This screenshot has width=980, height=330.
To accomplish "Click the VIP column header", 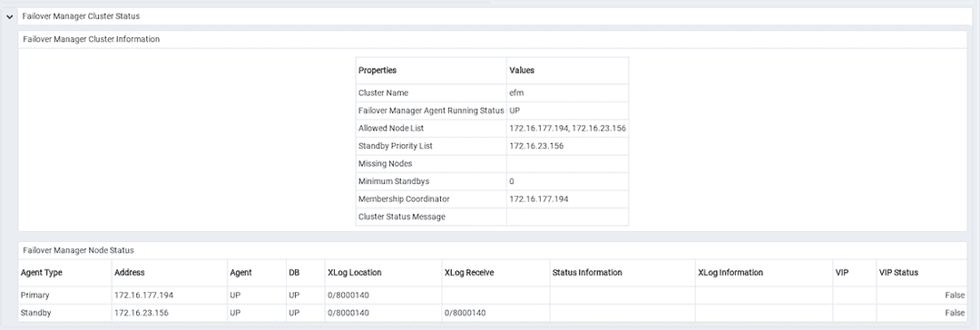I will 855,273.
